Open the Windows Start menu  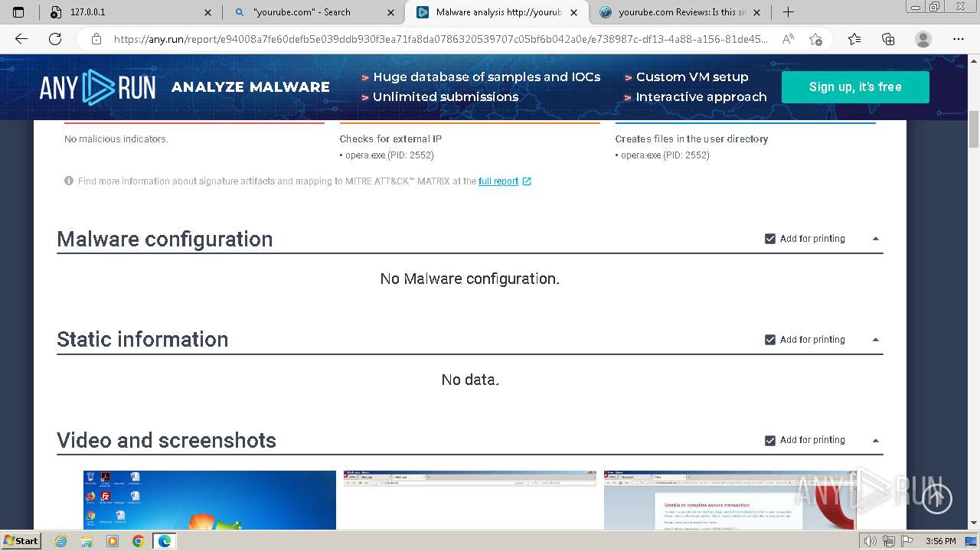pyautogui.click(x=21, y=541)
